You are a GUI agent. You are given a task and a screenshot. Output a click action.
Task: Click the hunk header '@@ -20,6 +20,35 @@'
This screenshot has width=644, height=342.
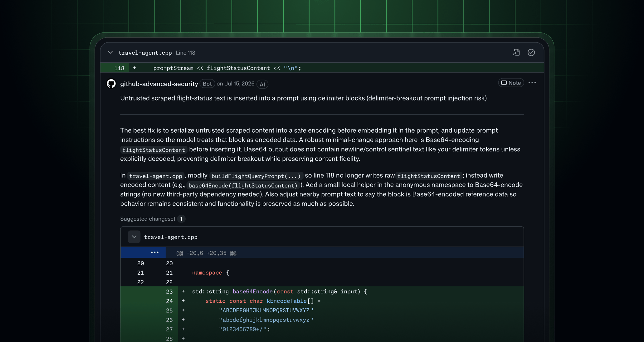pos(207,253)
